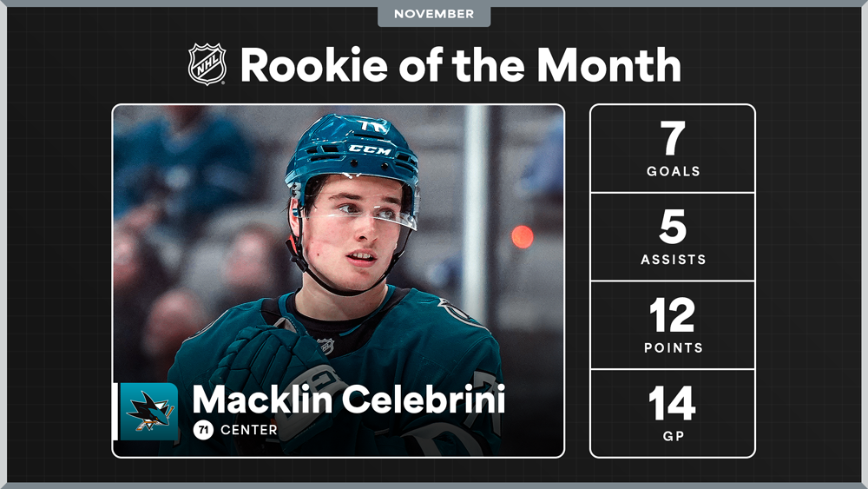The image size is (868, 489).
Task: Click the white vertical bar beside Sharks logo
Action: 115,411
